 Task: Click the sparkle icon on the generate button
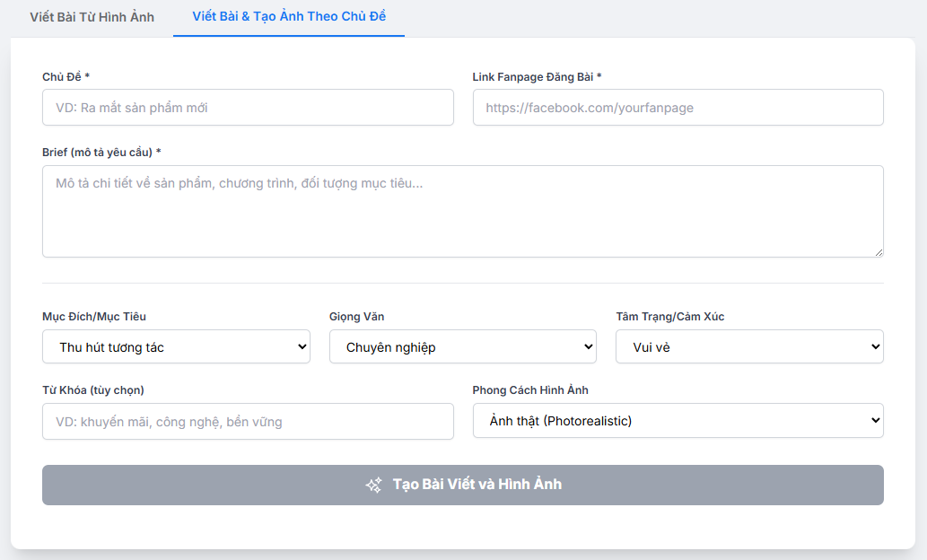point(373,485)
